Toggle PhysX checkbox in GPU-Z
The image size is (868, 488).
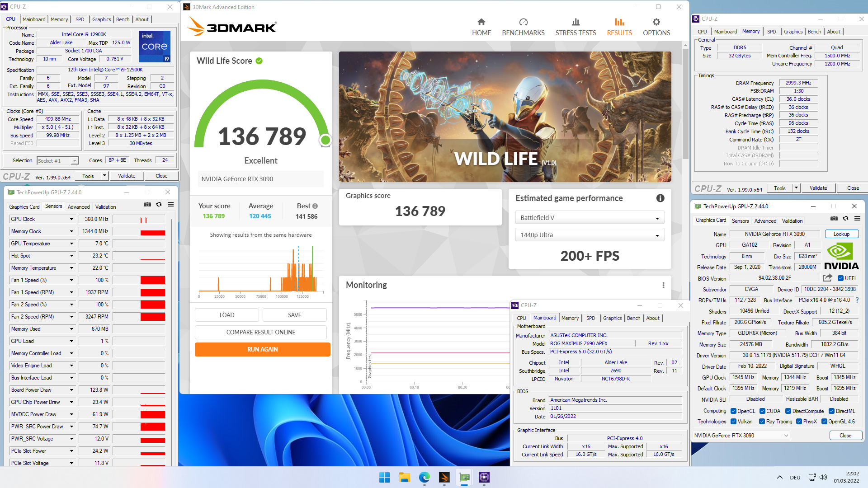pos(799,422)
